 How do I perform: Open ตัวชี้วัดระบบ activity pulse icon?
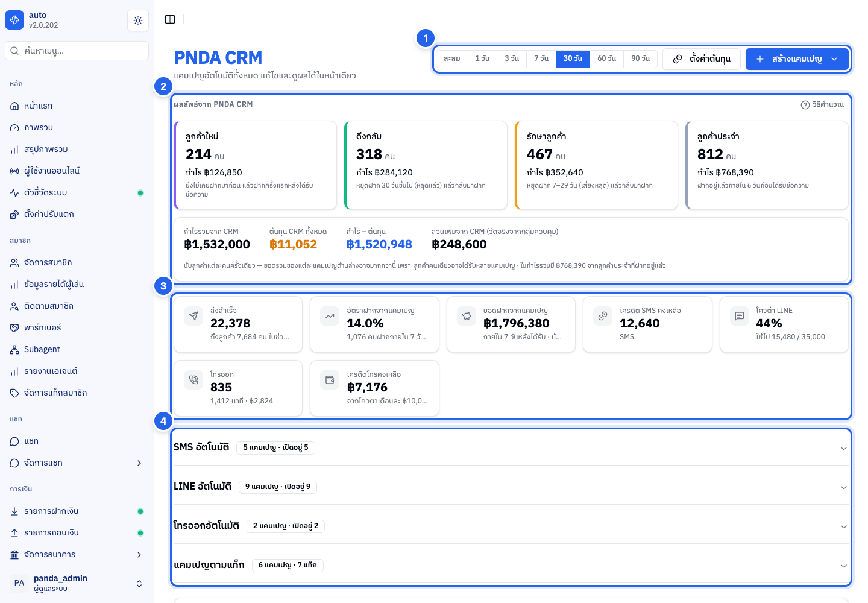14,193
